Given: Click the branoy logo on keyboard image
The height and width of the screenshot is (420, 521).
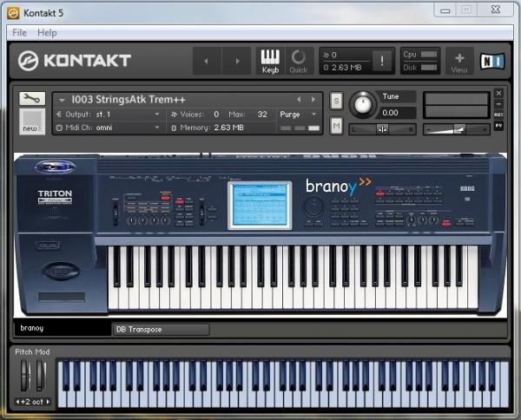Looking at the screenshot, I should [x=339, y=186].
